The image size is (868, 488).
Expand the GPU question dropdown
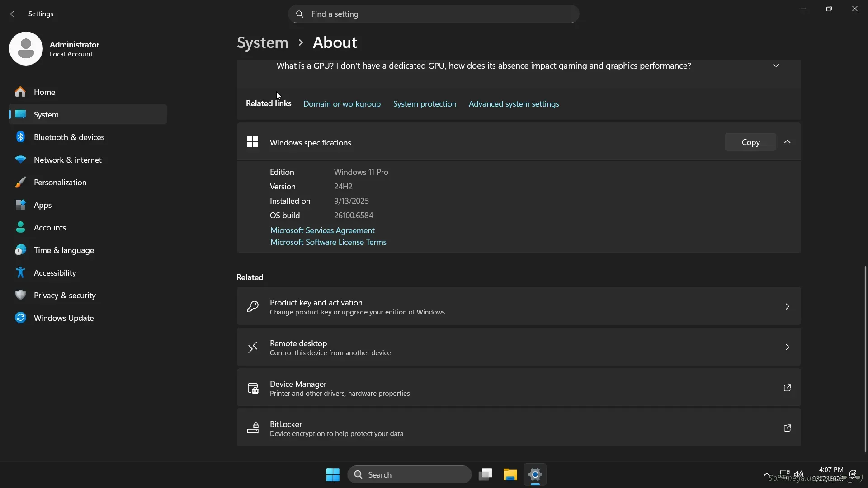click(776, 66)
